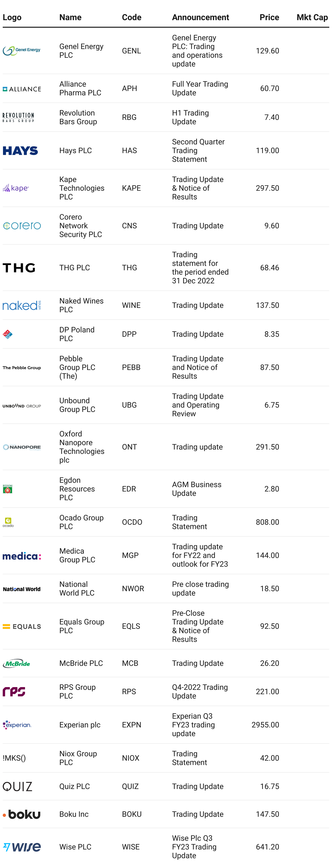Viewport: 332px width, 868px height.
Task: Click the DP Poland Domino's logo
Action: coord(8,334)
